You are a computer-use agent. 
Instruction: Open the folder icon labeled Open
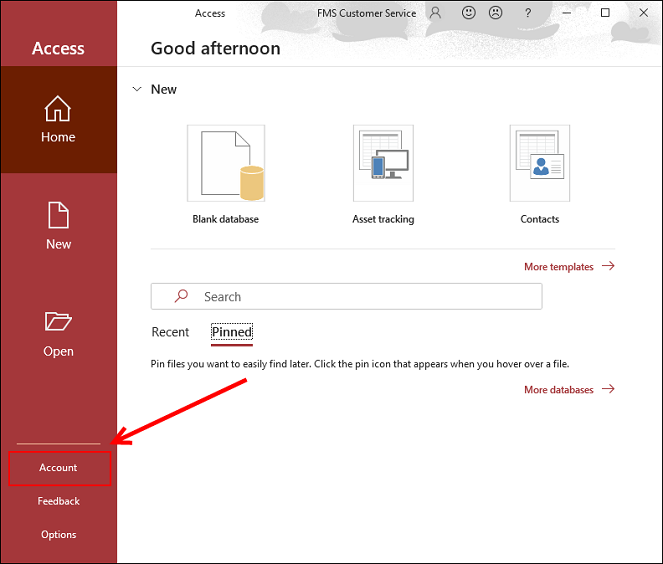tap(58, 321)
